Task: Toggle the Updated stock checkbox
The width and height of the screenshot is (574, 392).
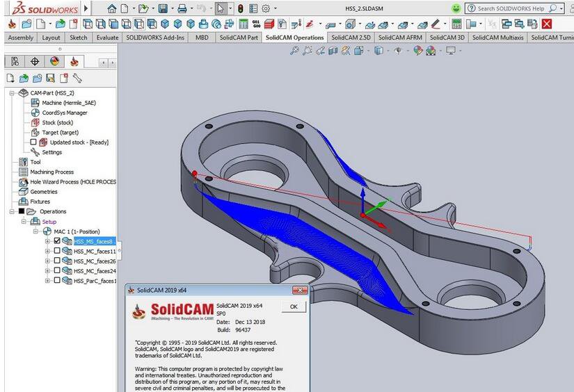Action: point(33,142)
